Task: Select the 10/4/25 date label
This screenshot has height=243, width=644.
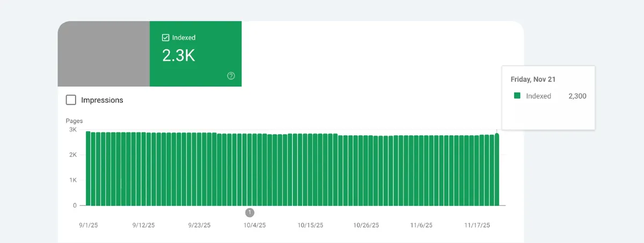Action: pos(254,225)
